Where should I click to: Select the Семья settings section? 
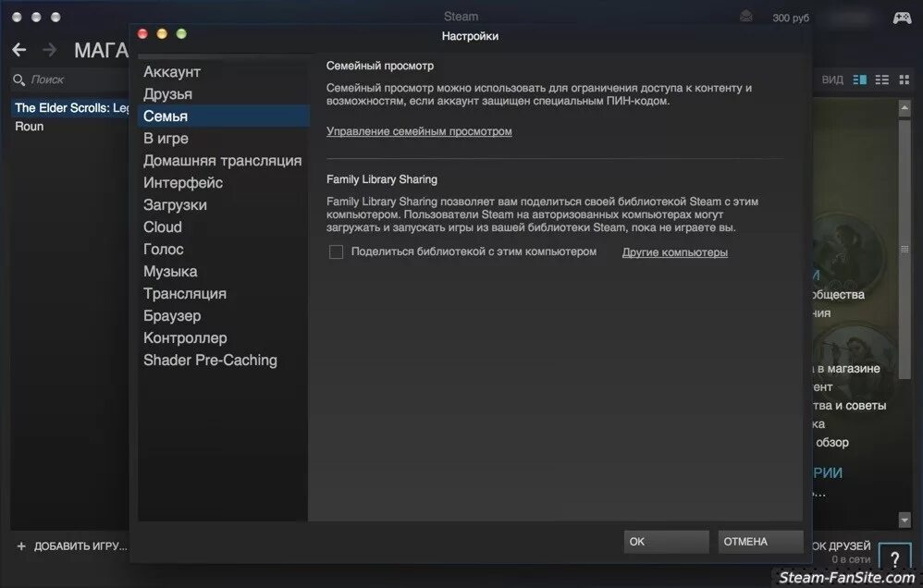click(x=224, y=116)
